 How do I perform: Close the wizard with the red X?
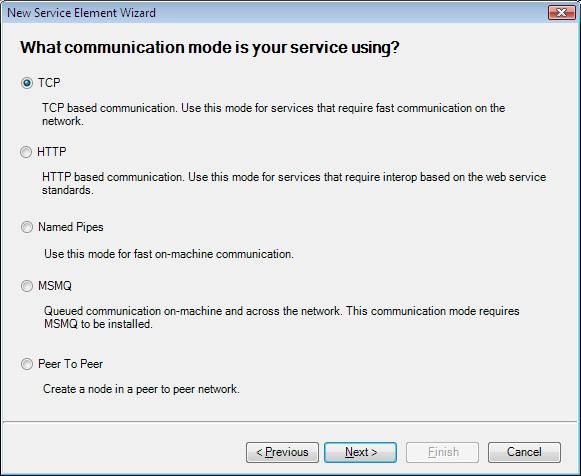tap(561, 13)
